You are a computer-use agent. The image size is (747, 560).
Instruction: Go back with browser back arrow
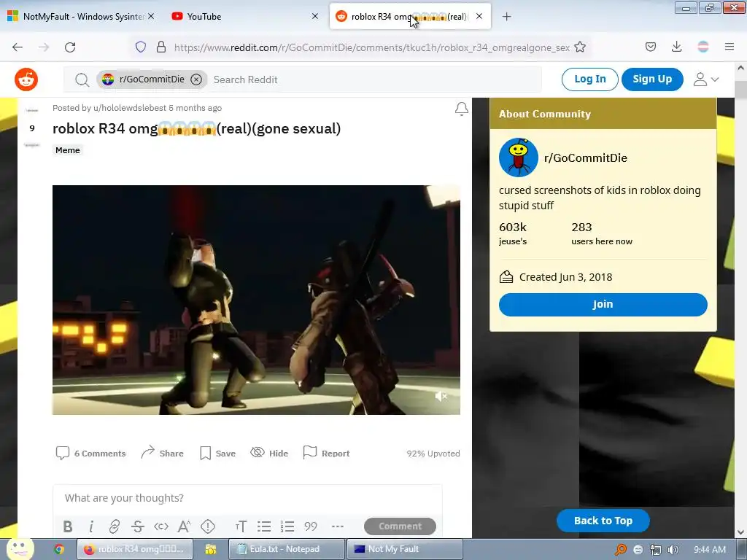click(18, 47)
